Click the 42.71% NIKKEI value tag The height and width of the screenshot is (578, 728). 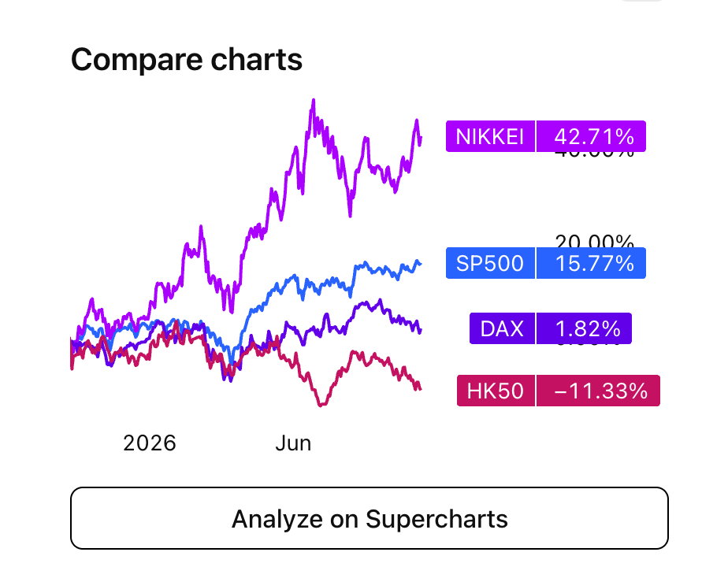click(x=591, y=136)
